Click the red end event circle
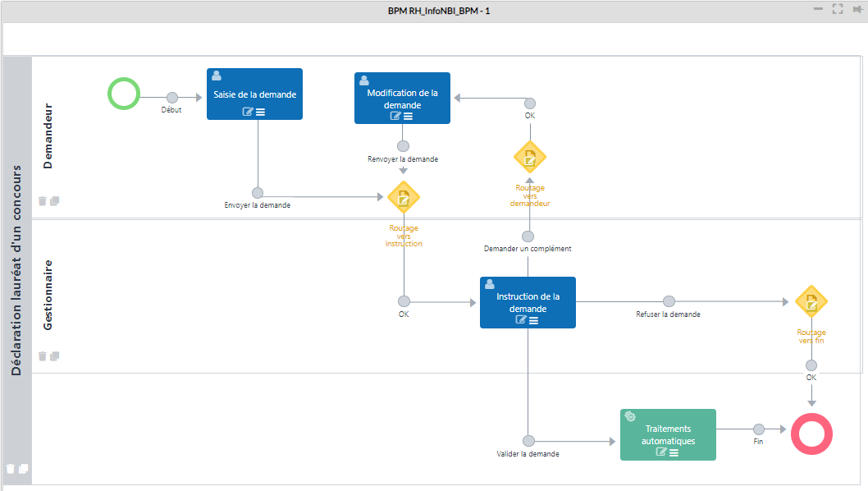 (x=811, y=433)
